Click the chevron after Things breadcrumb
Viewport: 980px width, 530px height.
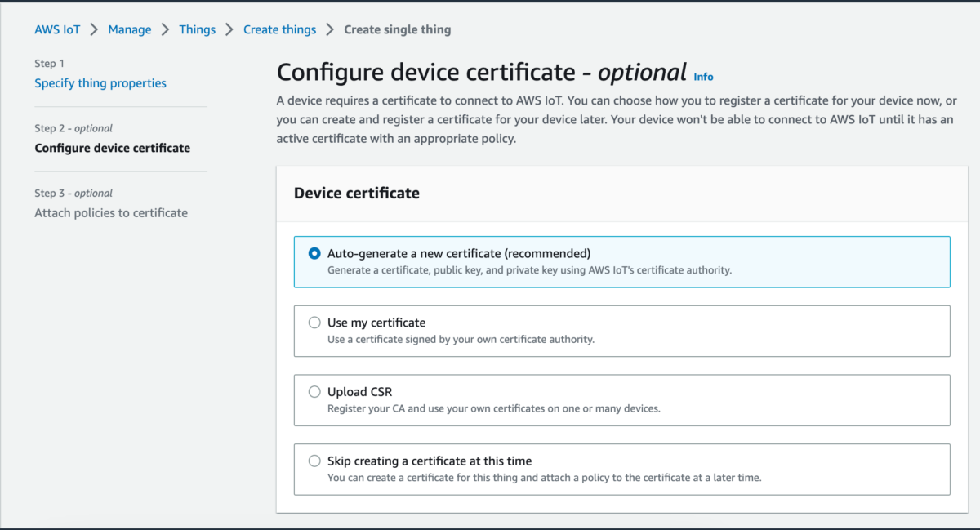[x=229, y=29]
